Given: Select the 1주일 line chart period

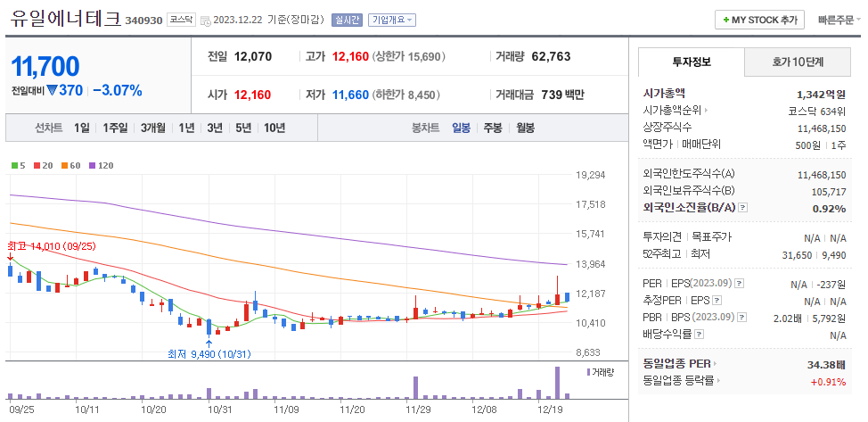Looking at the screenshot, I should 115,128.
